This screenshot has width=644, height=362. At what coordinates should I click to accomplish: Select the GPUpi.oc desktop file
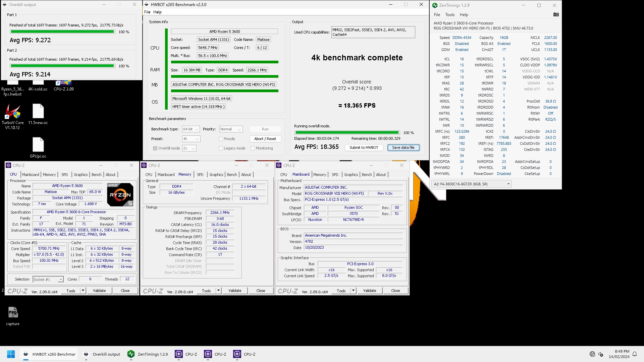click(38, 147)
